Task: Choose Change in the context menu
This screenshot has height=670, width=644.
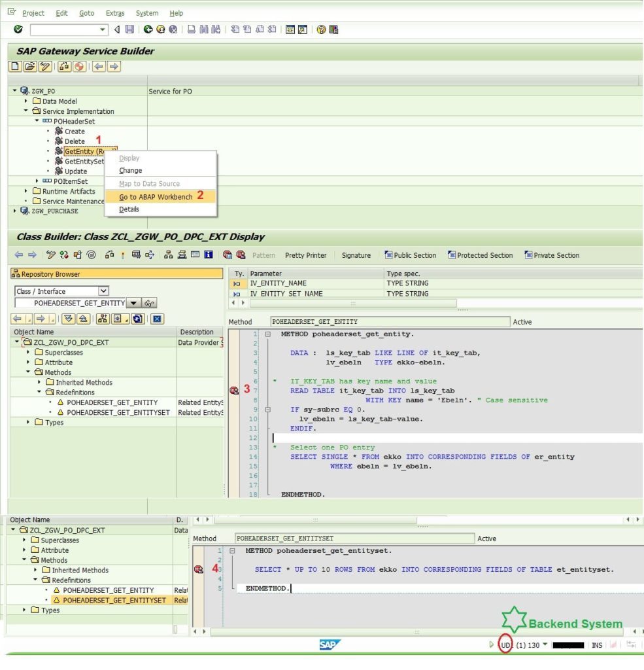Action: [x=161, y=170]
